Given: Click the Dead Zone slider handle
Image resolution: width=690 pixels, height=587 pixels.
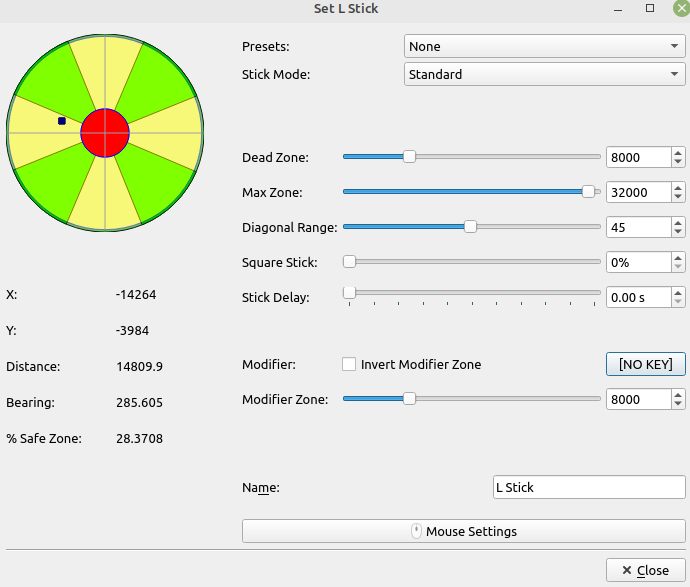Looking at the screenshot, I should coord(409,157).
